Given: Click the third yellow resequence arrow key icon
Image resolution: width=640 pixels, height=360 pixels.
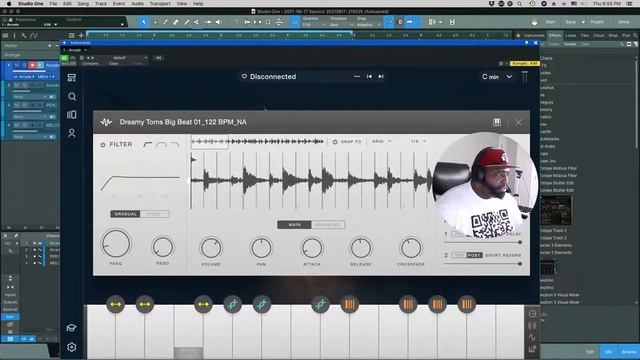Looking at the screenshot, I should (203, 304).
